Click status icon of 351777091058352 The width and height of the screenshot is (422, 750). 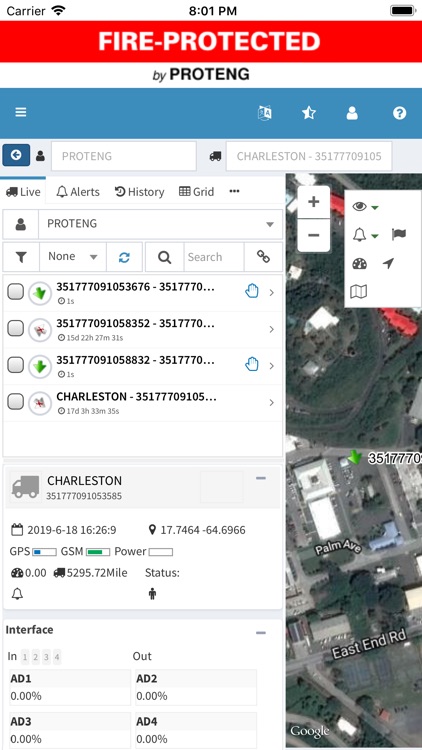pos(40,330)
